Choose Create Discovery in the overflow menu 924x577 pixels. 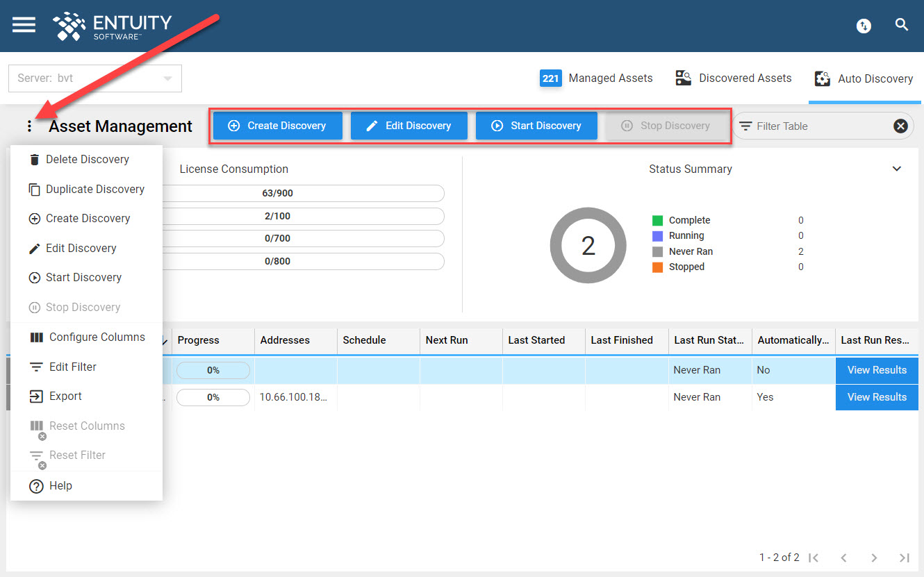[x=86, y=219]
